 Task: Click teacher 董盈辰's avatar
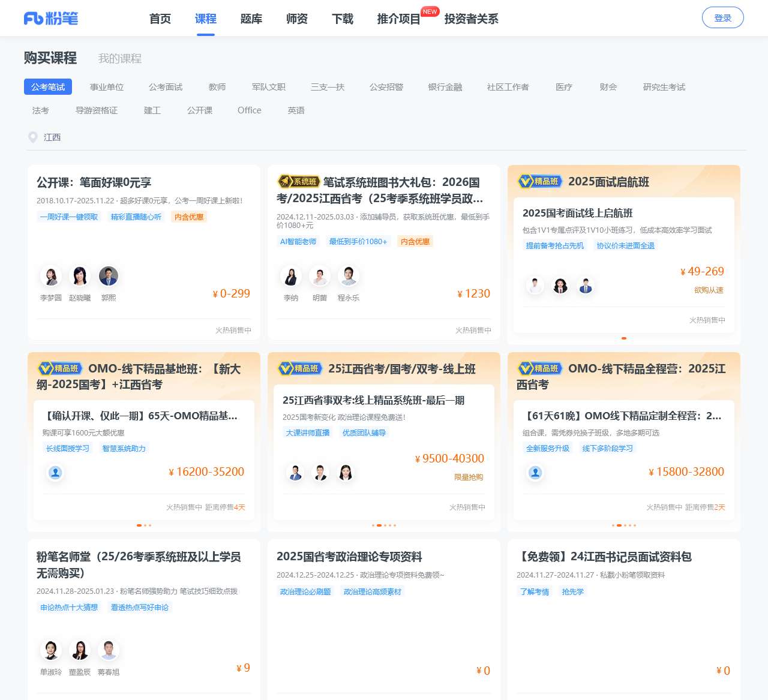[80, 650]
